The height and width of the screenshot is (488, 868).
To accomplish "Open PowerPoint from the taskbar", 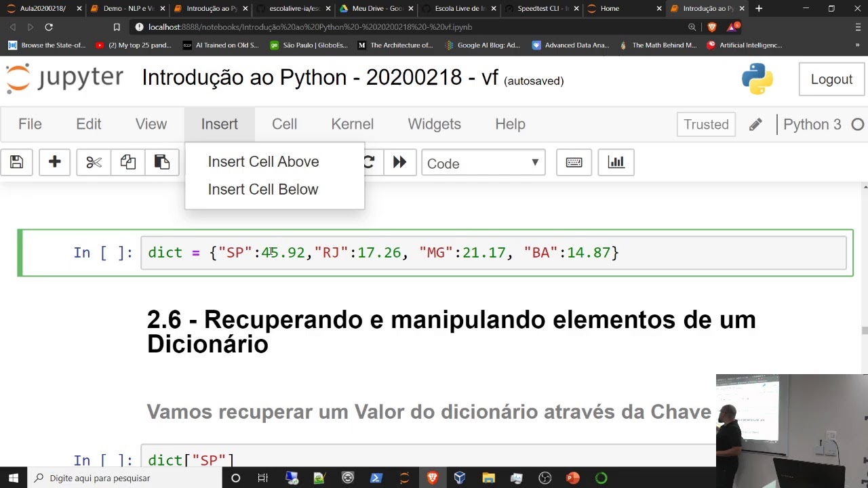I will click(x=573, y=478).
